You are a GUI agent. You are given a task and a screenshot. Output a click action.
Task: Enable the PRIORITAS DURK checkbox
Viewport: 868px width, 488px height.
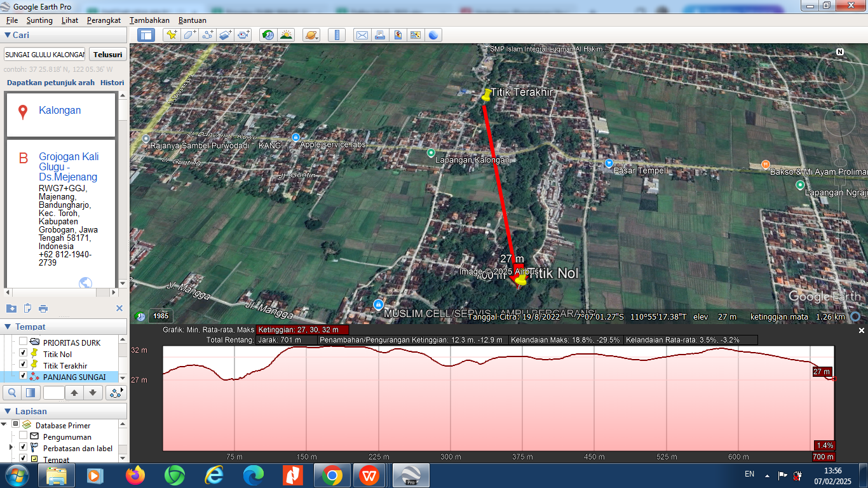23,342
